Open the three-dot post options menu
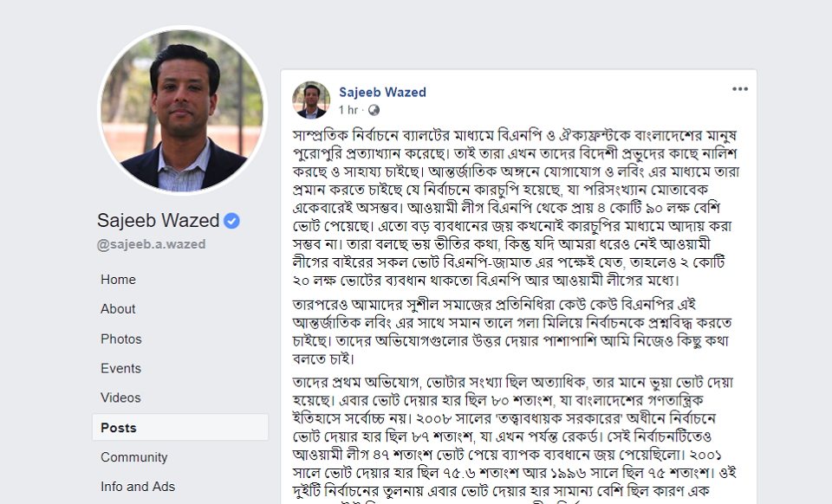 739,89
